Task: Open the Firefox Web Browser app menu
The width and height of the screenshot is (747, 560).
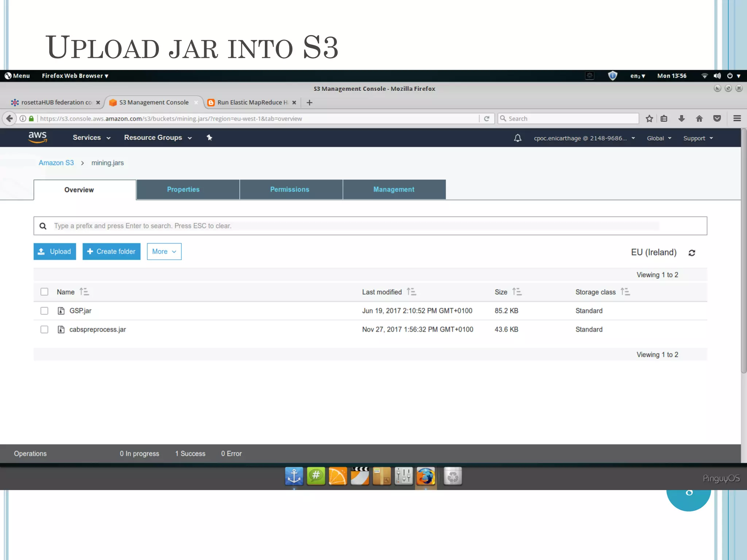Action: (x=75, y=76)
